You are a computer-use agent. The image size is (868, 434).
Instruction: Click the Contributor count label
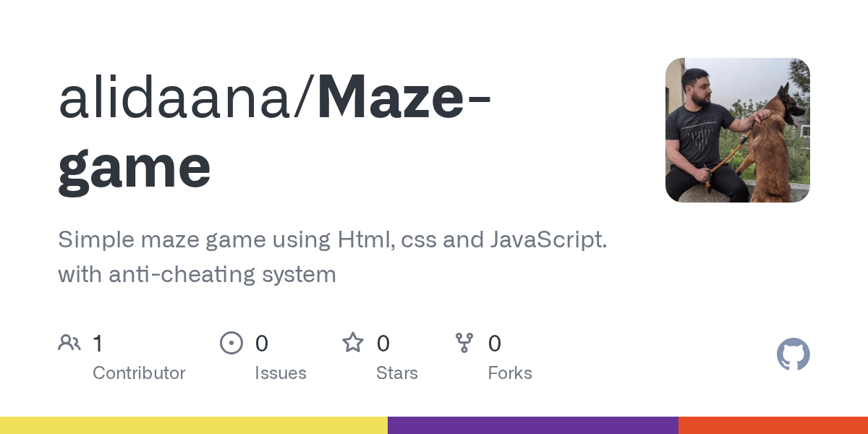[139, 373]
